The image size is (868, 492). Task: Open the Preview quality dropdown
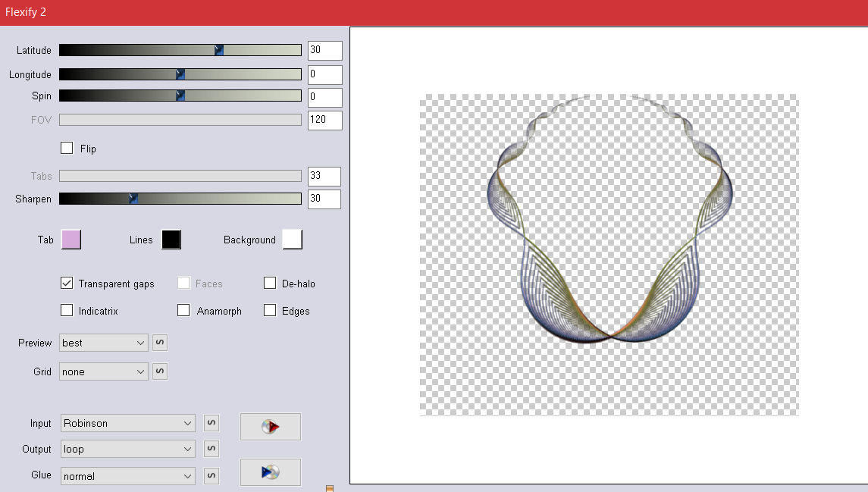coord(104,343)
